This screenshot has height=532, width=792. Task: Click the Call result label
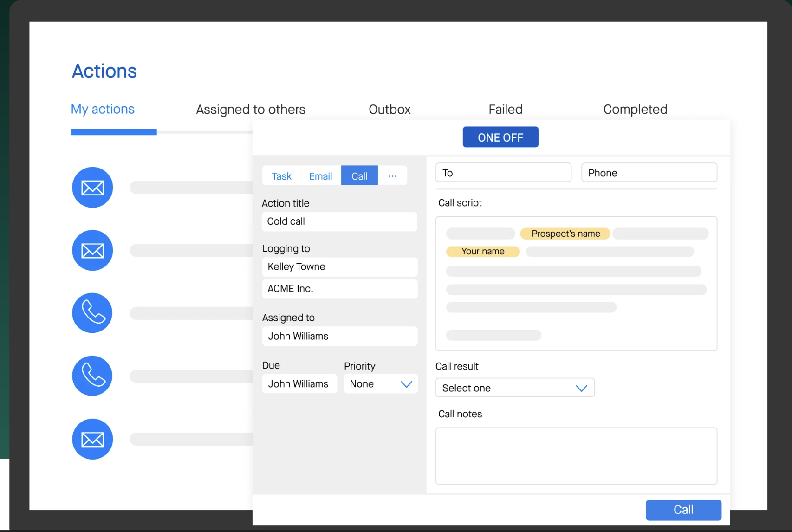(x=457, y=366)
